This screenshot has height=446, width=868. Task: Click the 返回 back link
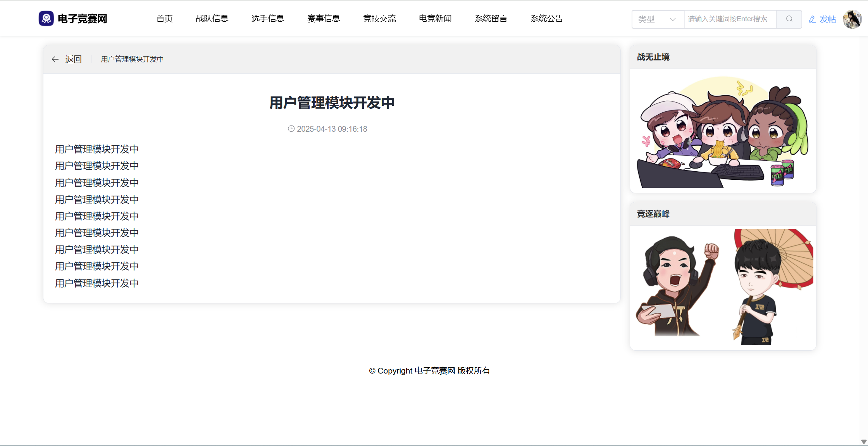[73, 59]
